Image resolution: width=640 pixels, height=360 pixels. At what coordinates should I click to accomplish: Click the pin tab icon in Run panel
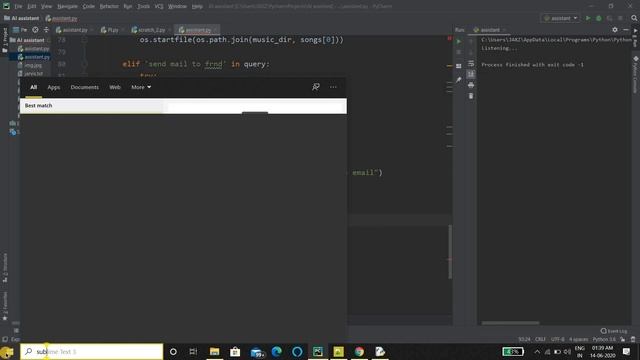(x=459, y=80)
